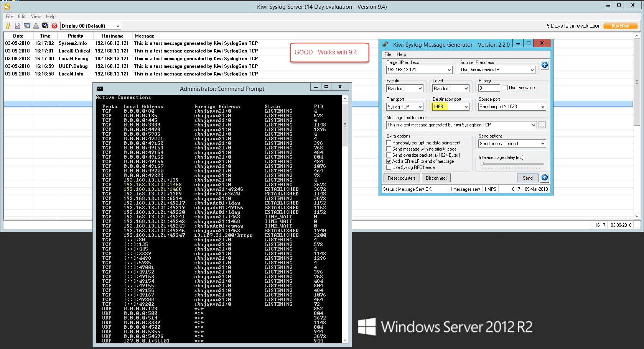
Task: Open the bar chart statistics icon
Action: tap(27, 26)
